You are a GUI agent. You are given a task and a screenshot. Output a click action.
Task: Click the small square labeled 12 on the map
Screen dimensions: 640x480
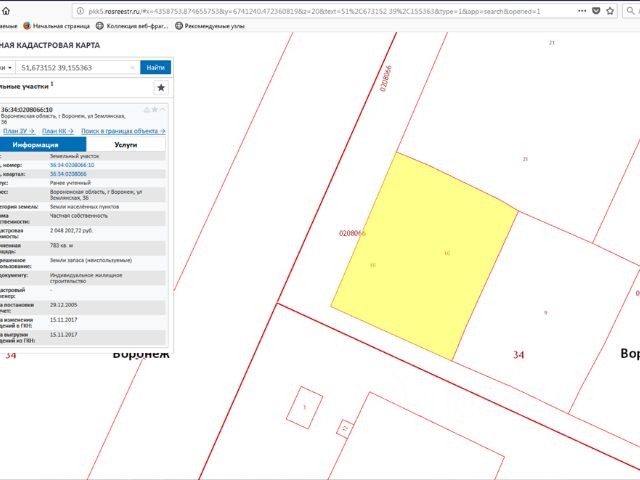point(346,429)
